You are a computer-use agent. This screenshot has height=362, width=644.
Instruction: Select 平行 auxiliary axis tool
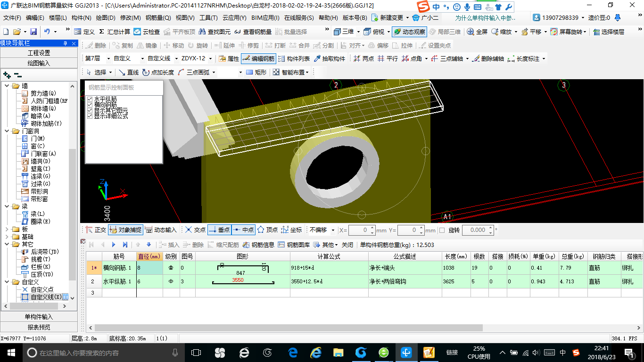[x=388, y=58]
